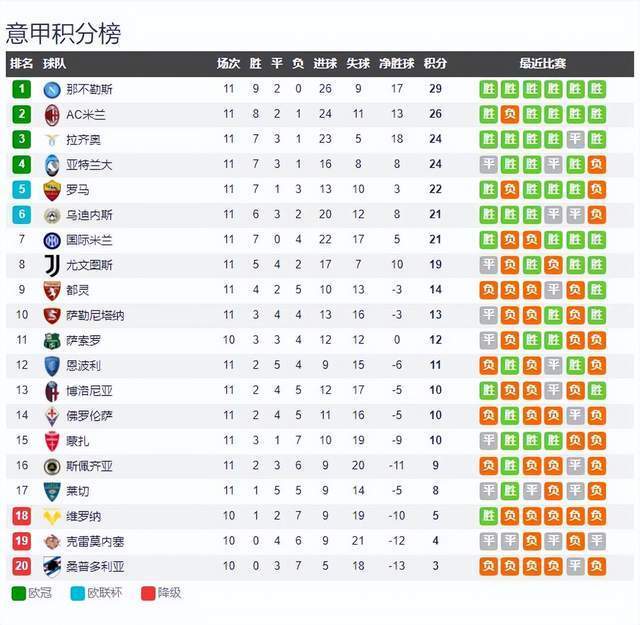Open team name 尤文图斯

click(89, 265)
